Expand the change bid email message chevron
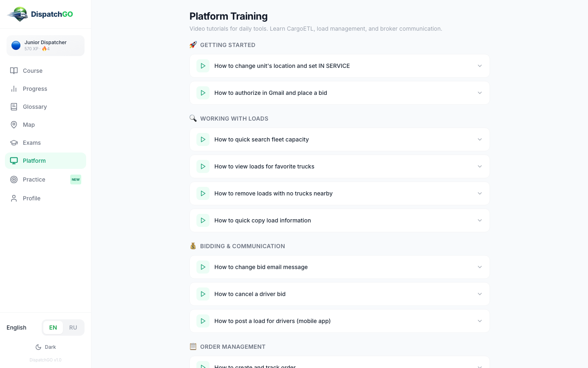588x368 pixels. 480,267
